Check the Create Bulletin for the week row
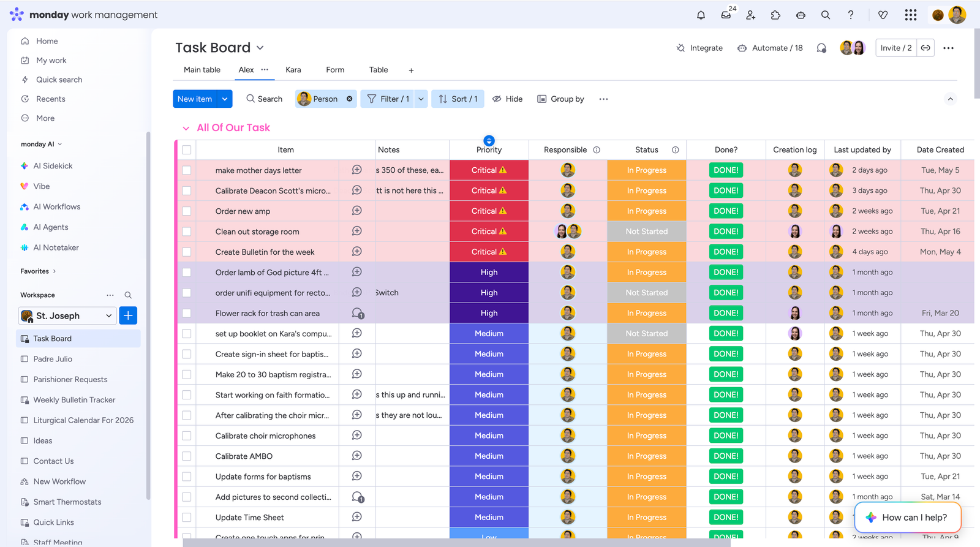The width and height of the screenshot is (980, 547). (187, 252)
